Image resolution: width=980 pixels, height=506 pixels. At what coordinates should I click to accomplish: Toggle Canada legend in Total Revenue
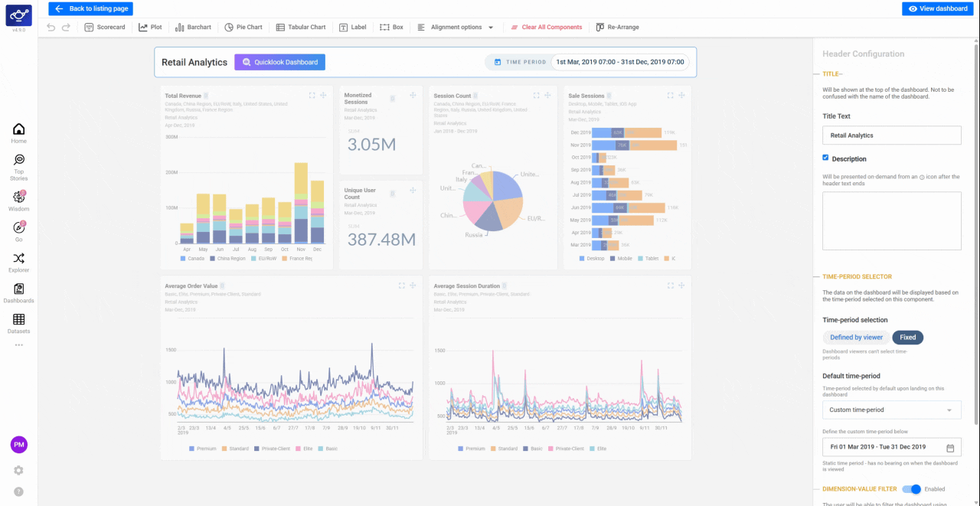click(x=194, y=259)
